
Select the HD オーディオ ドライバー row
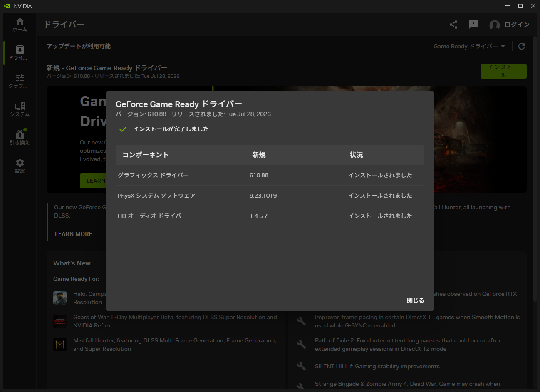(270, 216)
